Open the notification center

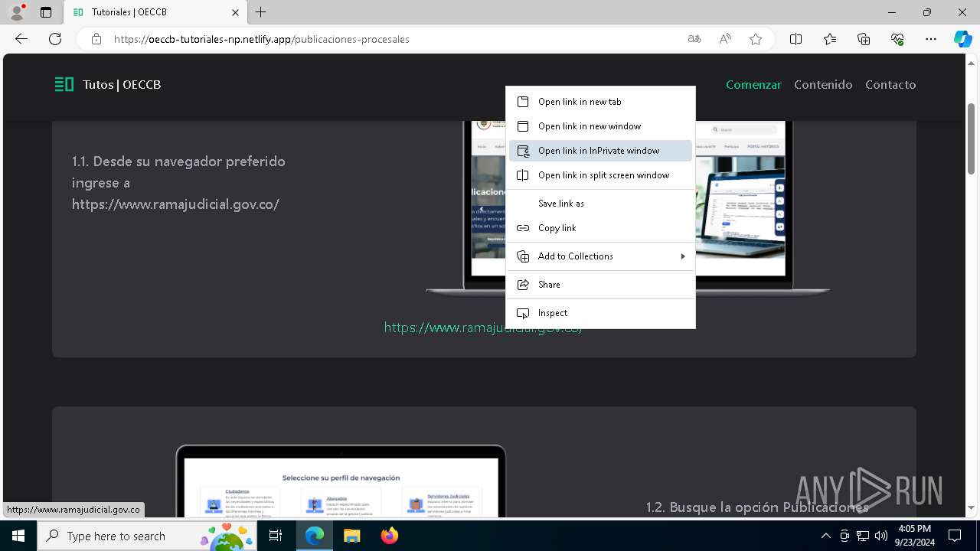pyautogui.click(x=955, y=536)
